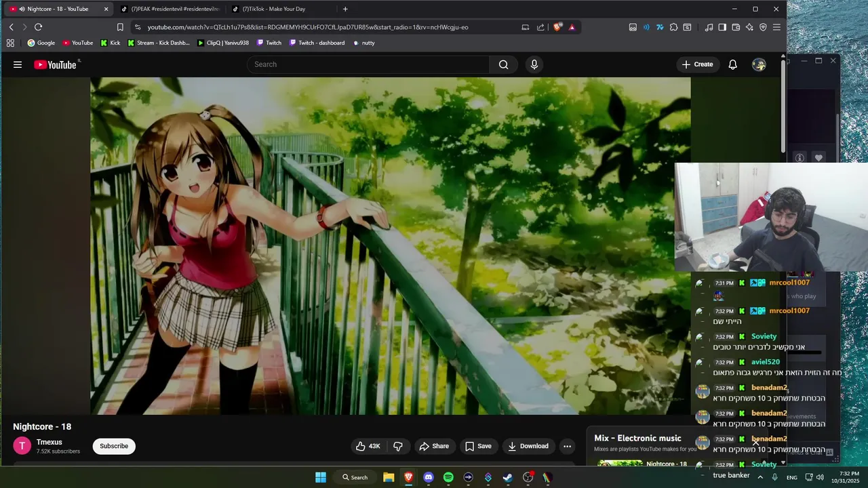Click the YouTube page vertical scrollbar
Image resolution: width=868 pixels, height=488 pixels.
click(783, 105)
